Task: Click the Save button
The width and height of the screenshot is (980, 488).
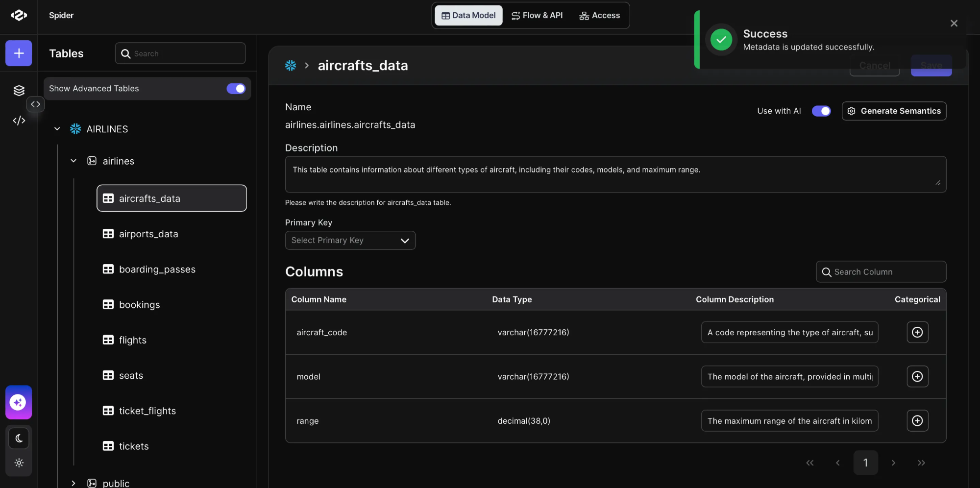Action: coord(931,66)
